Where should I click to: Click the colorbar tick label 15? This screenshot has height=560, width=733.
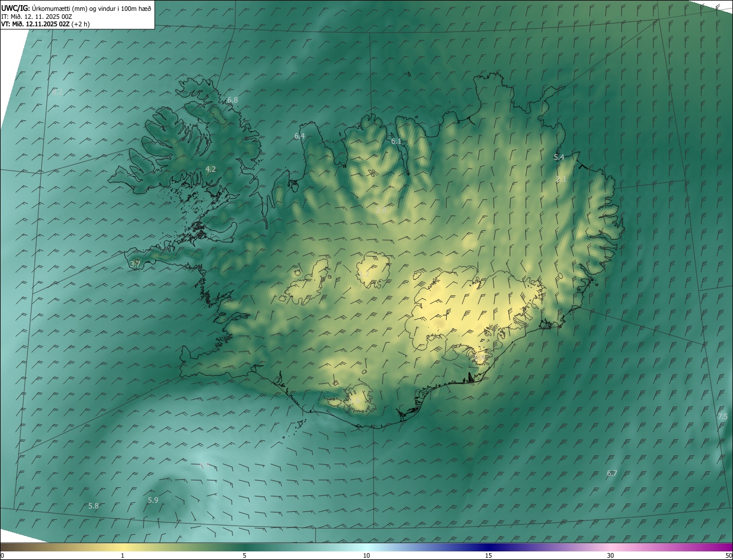tap(488, 555)
